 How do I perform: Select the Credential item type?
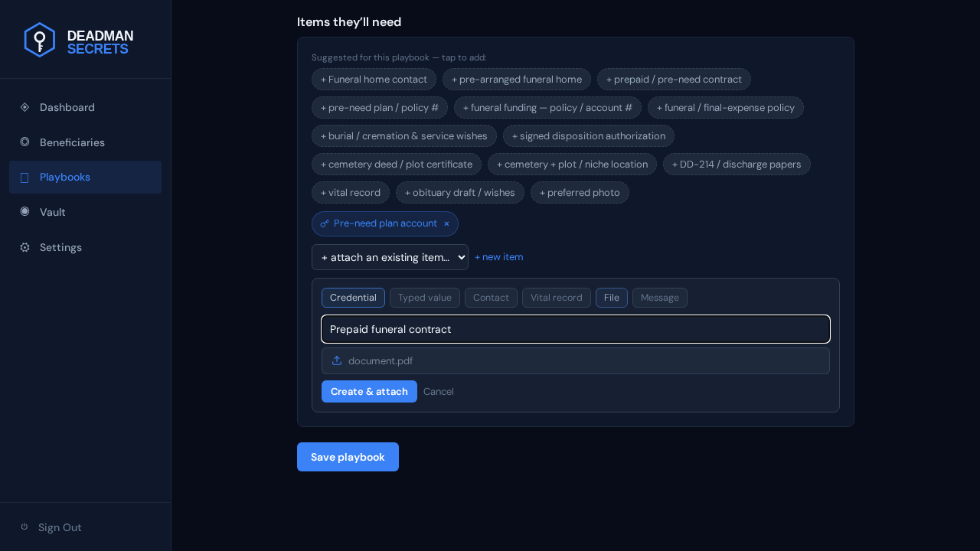tap(353, 298)
